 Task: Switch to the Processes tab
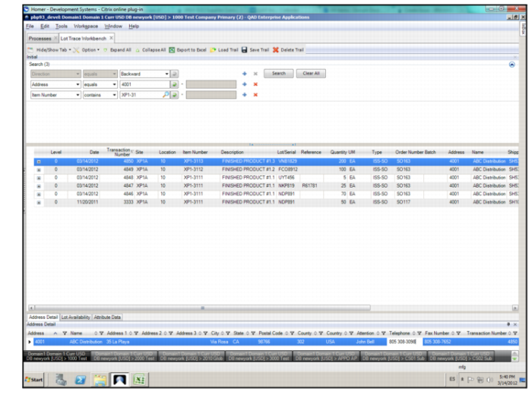(x=40, y=38)
